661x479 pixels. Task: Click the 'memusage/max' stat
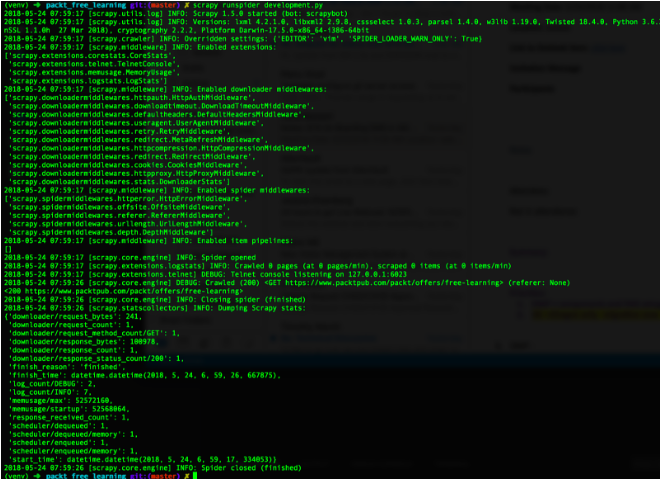(x=62, y=401)
